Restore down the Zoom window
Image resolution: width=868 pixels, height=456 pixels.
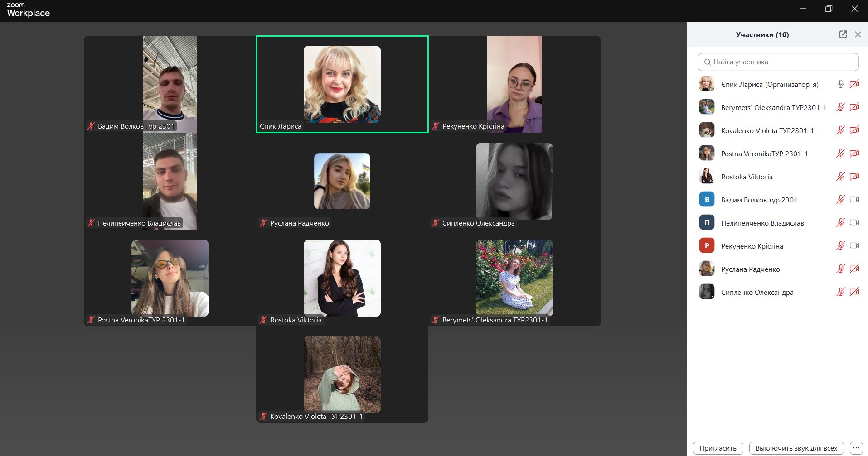click(x=829, y=9)
